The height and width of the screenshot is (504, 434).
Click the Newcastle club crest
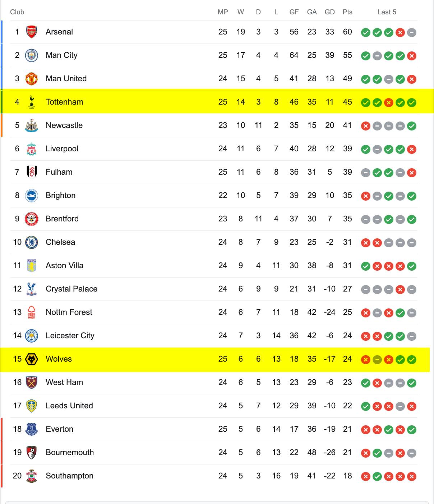(32, 125)
